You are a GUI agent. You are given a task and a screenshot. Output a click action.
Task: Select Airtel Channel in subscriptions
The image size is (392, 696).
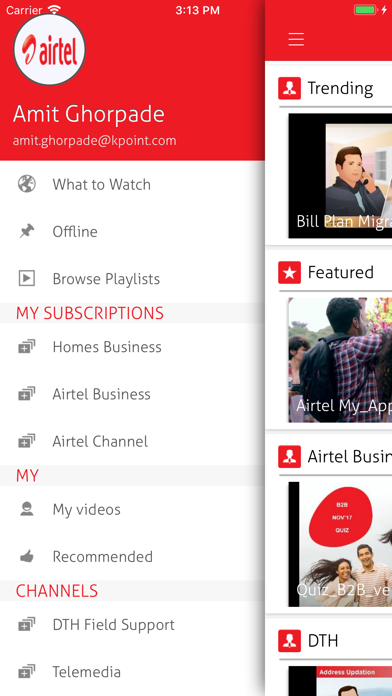[x=132, y=441]
